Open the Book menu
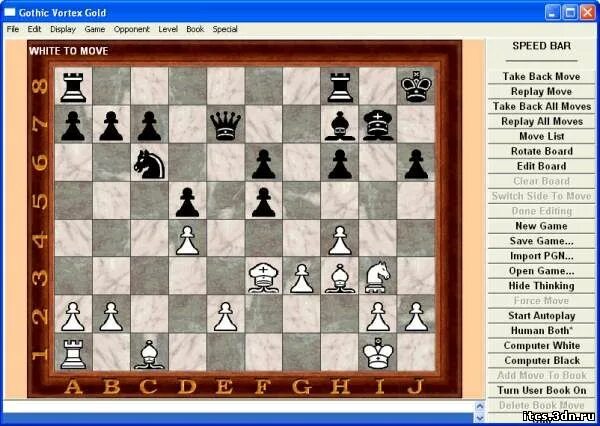The height and width of the screenshot is (426, 600). 195,29
